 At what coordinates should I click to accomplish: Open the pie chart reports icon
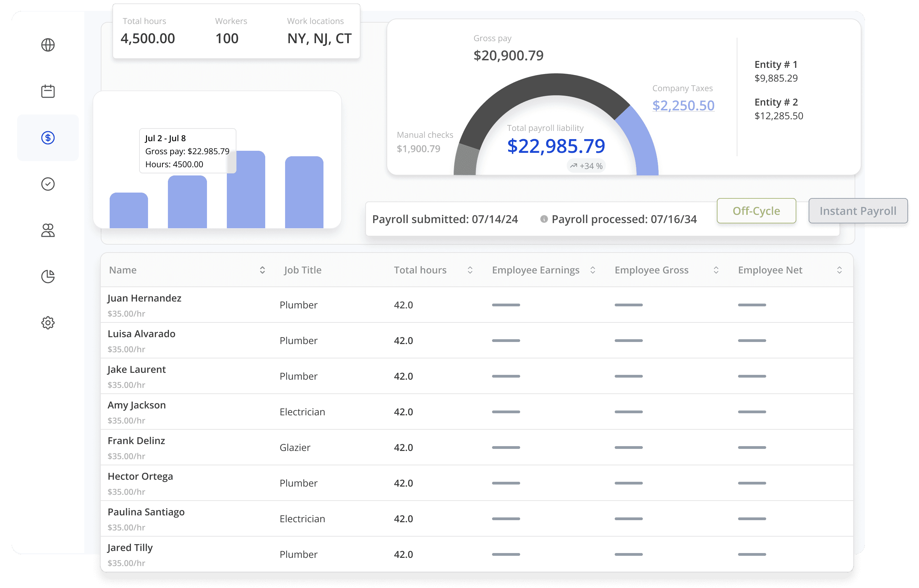click(x=48, y=277)
